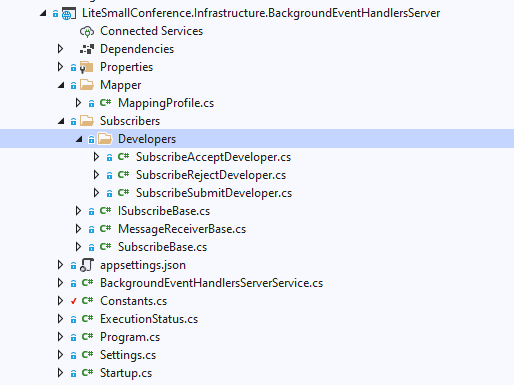Select BackgroundEventHandlersServerService.cs file name
514x385 pixels.
coord(211,283)
